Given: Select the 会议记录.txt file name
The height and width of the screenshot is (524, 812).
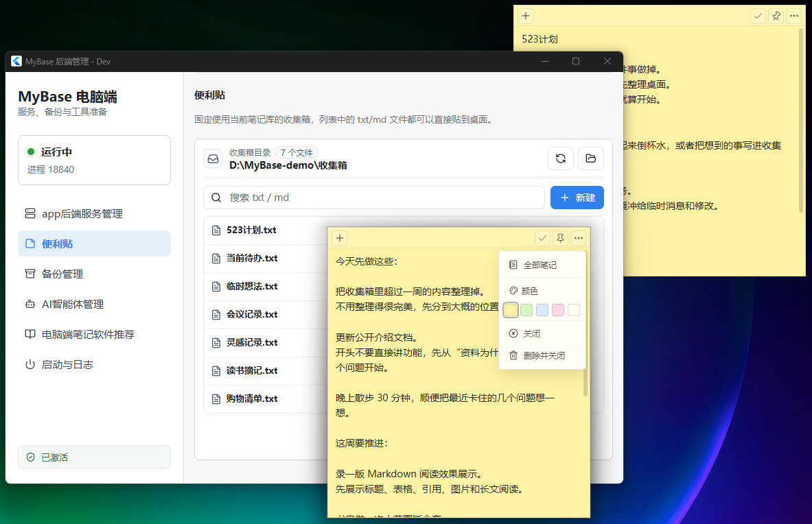Looking at the screenshot, I should [252, 315].
